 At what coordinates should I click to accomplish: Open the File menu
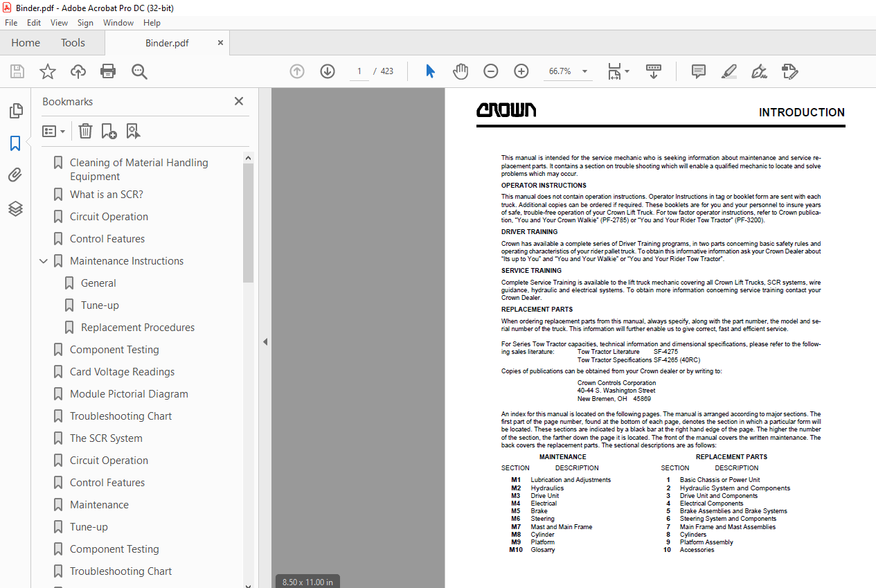tap(11, 23)
